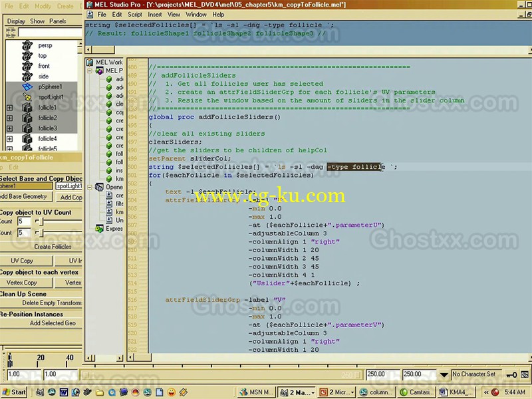Click the spotLight1 light icon
Screen dimensions: 532x399
click(27, 97)
